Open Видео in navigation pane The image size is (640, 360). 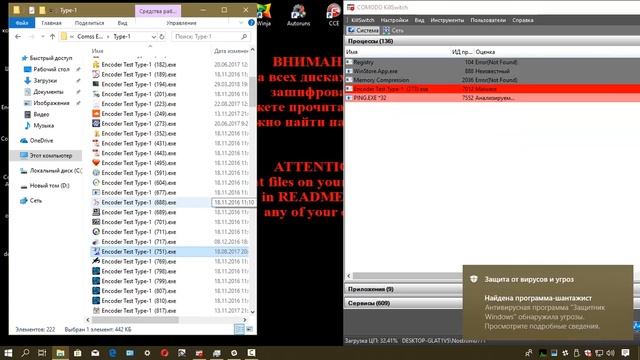tap(41, 114)
